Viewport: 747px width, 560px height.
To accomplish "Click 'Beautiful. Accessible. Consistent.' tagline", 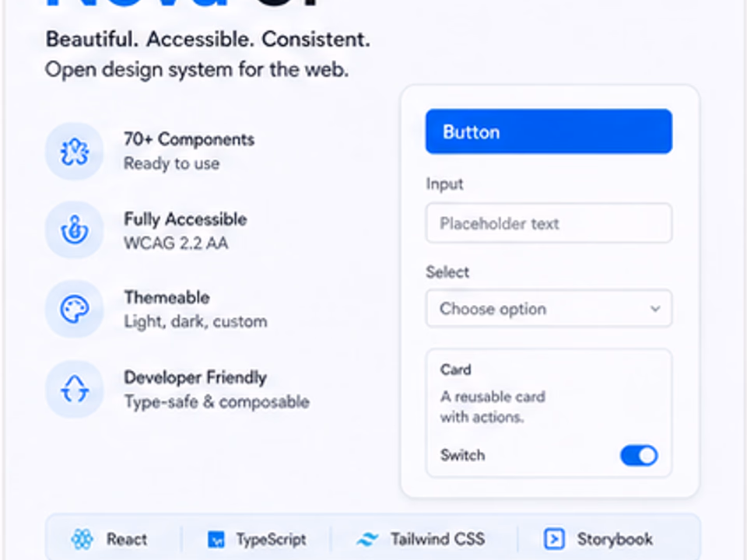I will [208, 39].
